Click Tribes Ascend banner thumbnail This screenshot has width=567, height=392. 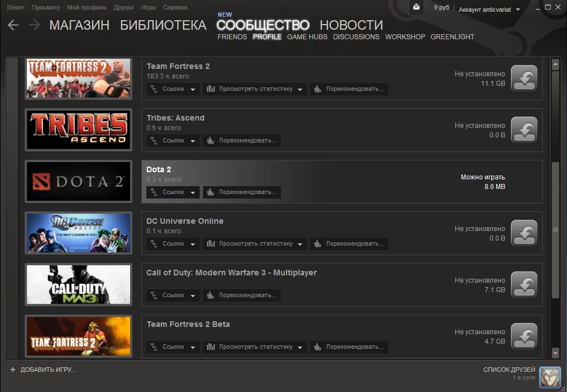(x=79, y=130)
